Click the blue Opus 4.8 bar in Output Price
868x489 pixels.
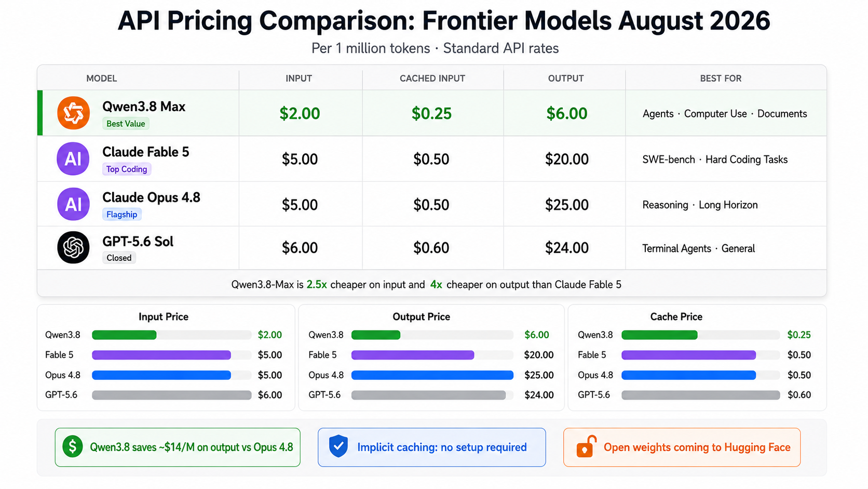click(x=432, y=375)
